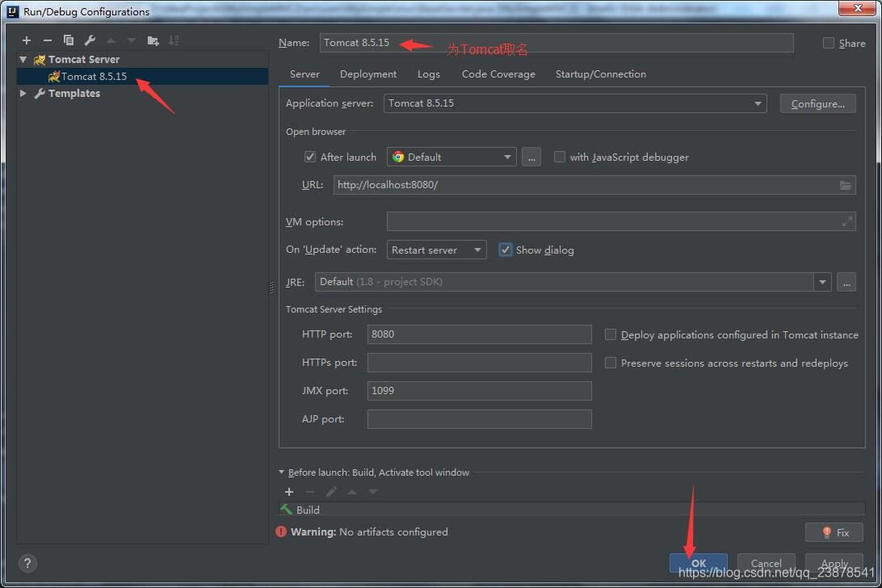The height and width of the screenshot is (588, 882).
Task: Move before launch task up
Action: click(352, 492)
